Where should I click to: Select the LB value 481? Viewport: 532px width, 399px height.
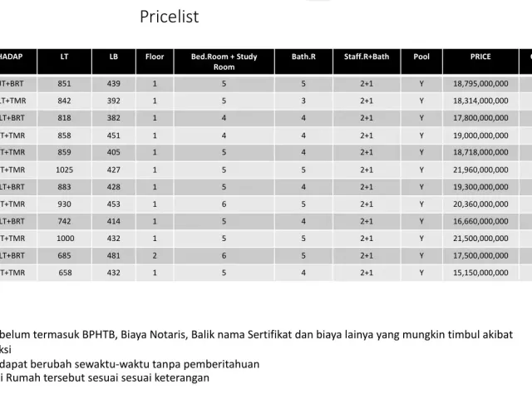[113, 256]
